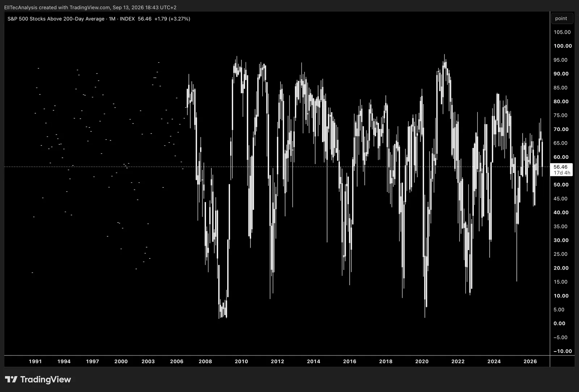Click the 10.00 price axis label

[561, 296]
